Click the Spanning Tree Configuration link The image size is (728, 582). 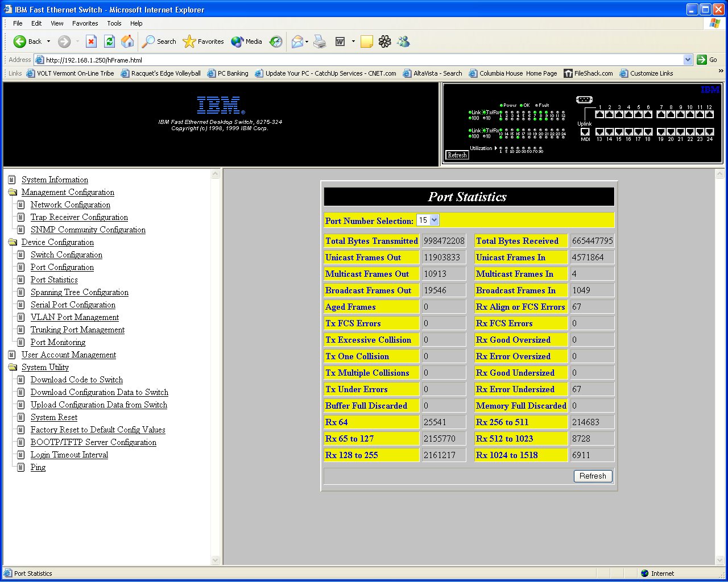(79, 292)
